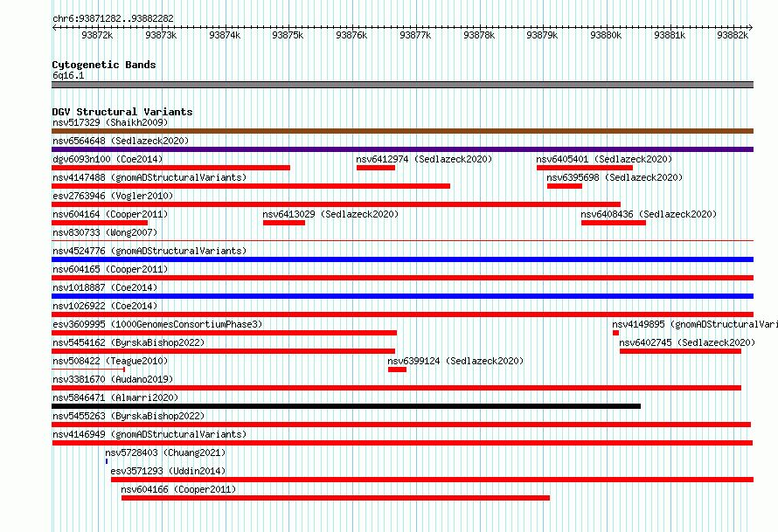Screen dimensions: 778x532
Task: Select nsv604164 (Cooper2011) variant label
Action: click(110, 214)
